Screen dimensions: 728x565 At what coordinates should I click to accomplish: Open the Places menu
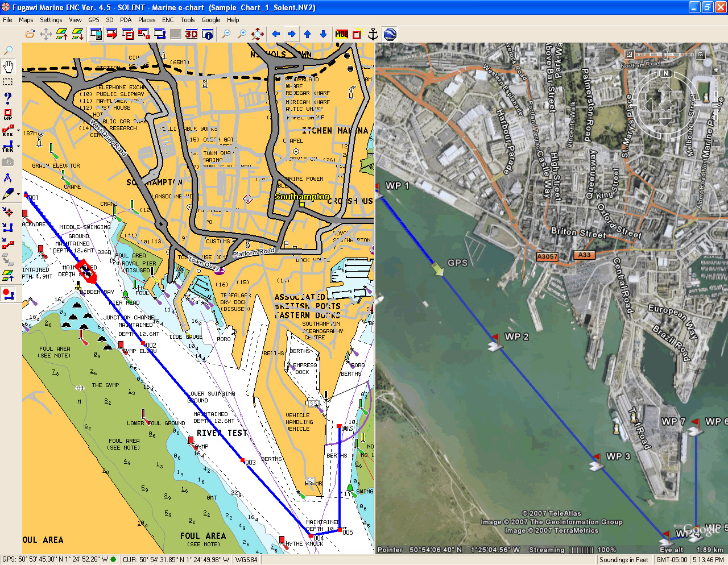[147, 20]
